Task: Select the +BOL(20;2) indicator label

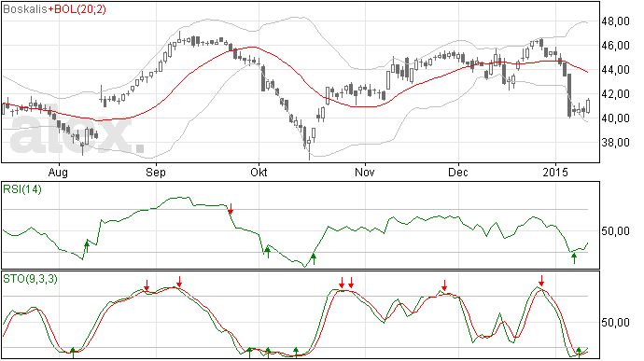Action: 77,8
